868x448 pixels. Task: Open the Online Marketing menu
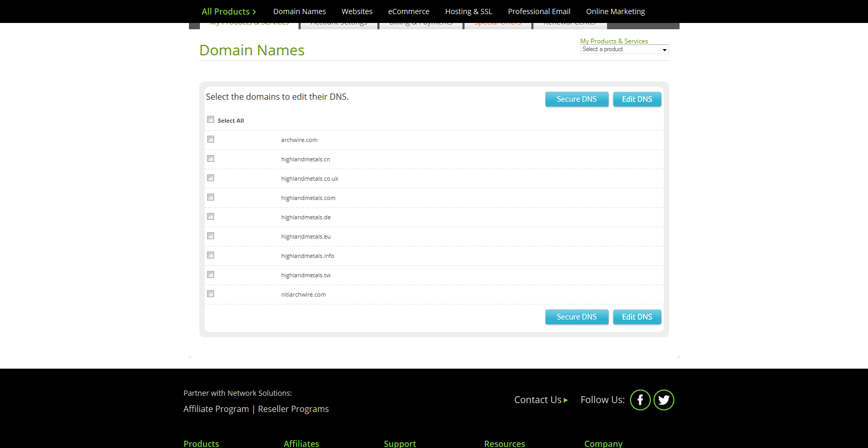click(615, 11)
